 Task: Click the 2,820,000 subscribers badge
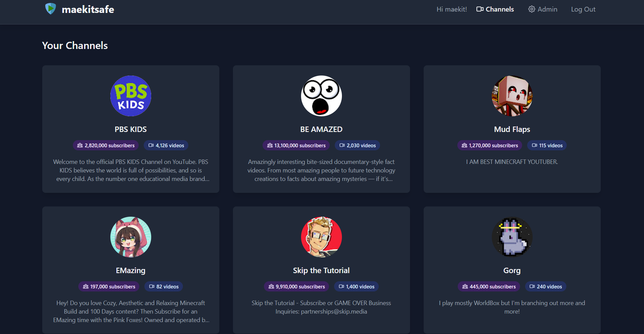[x=106, y=145]
